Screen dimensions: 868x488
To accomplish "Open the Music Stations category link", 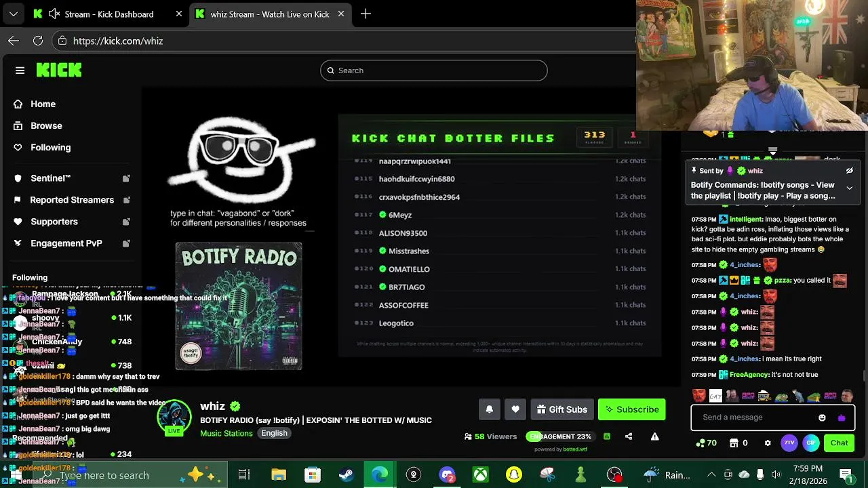I will click(x=226, y=433).
